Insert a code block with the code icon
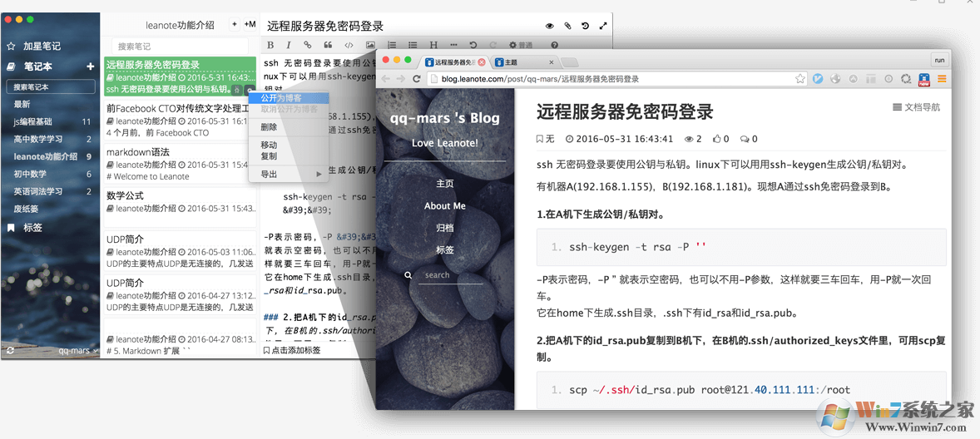This screenshot has height=439, width=980. [x=349, y=45]
